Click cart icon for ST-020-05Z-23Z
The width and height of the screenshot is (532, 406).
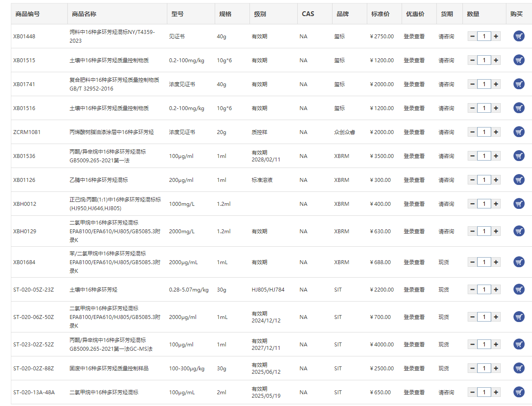pos(519,289)
